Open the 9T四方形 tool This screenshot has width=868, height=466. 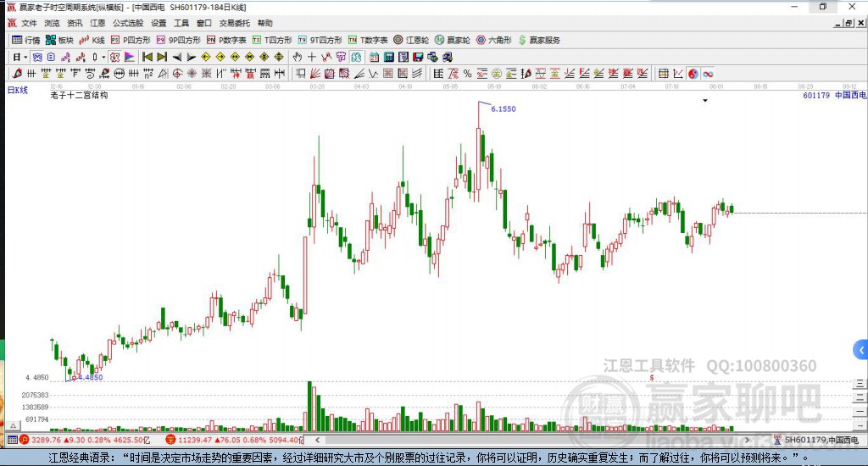coord(320,40)
